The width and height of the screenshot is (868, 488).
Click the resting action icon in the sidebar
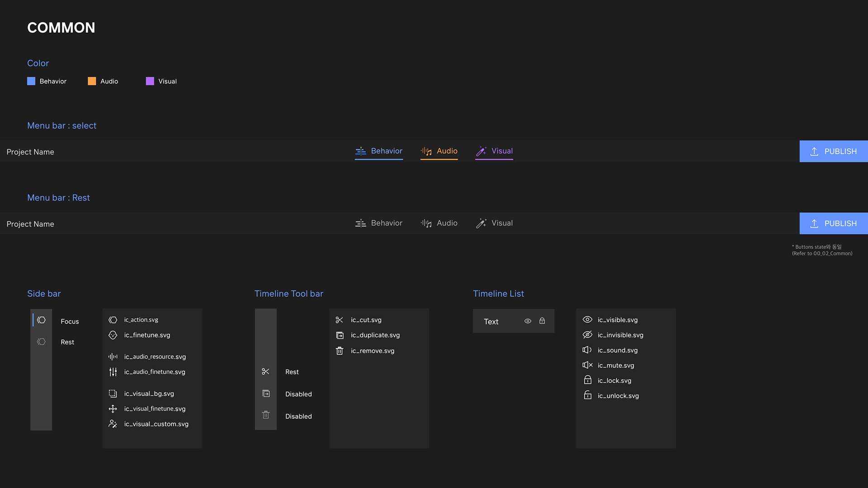click(x=41, y=342)
